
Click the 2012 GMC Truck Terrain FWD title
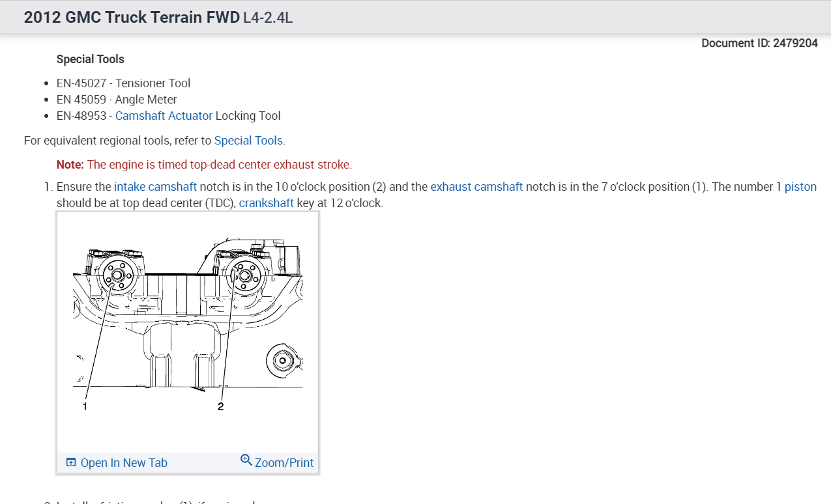(132, 18)
